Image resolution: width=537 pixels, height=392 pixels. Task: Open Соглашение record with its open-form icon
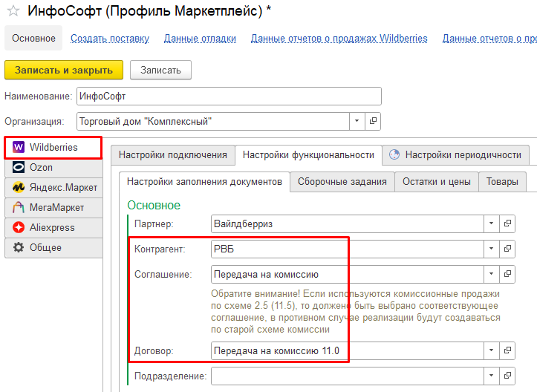(x=507, y=274)
